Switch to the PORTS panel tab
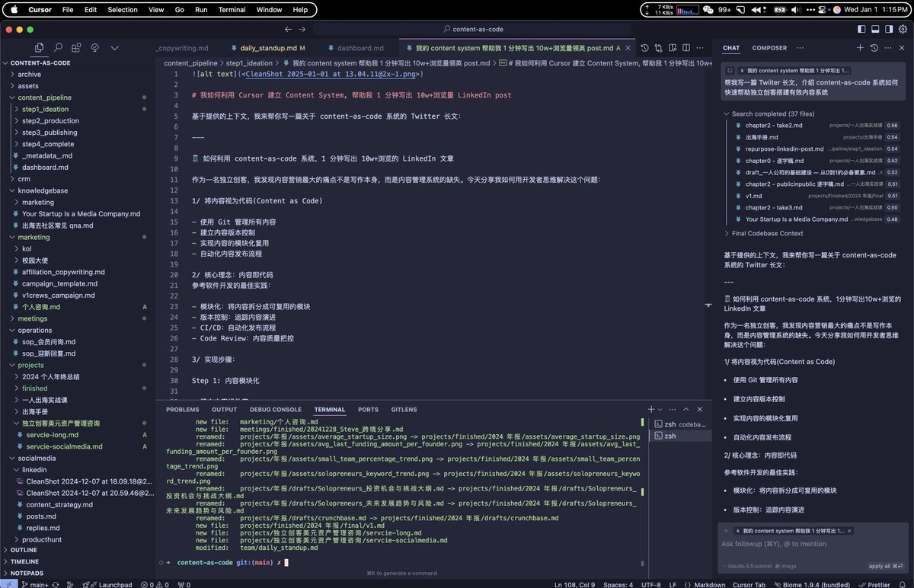The image size is (914, 588). [368, 409]
